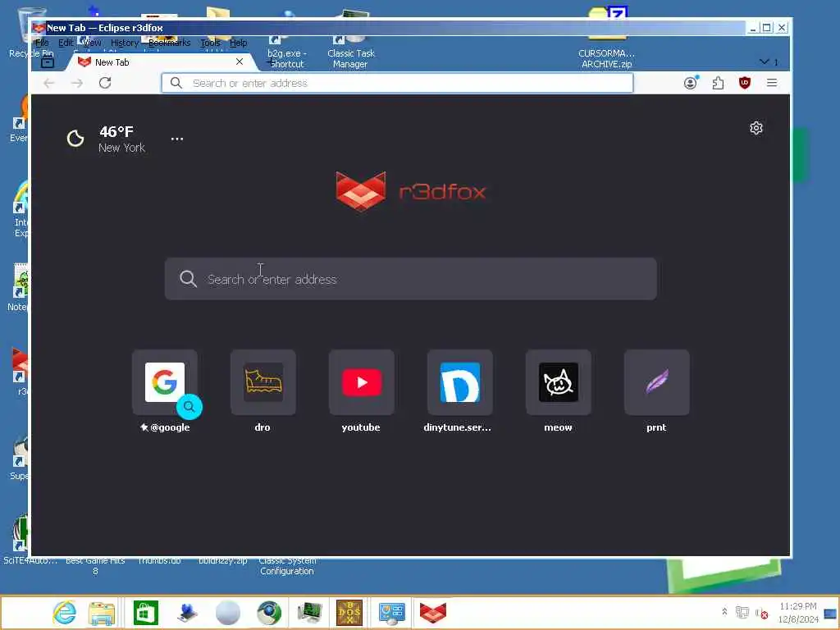Open the File menu
The height and width of the screenshot is (630, 840).
(x=42, y=43)
